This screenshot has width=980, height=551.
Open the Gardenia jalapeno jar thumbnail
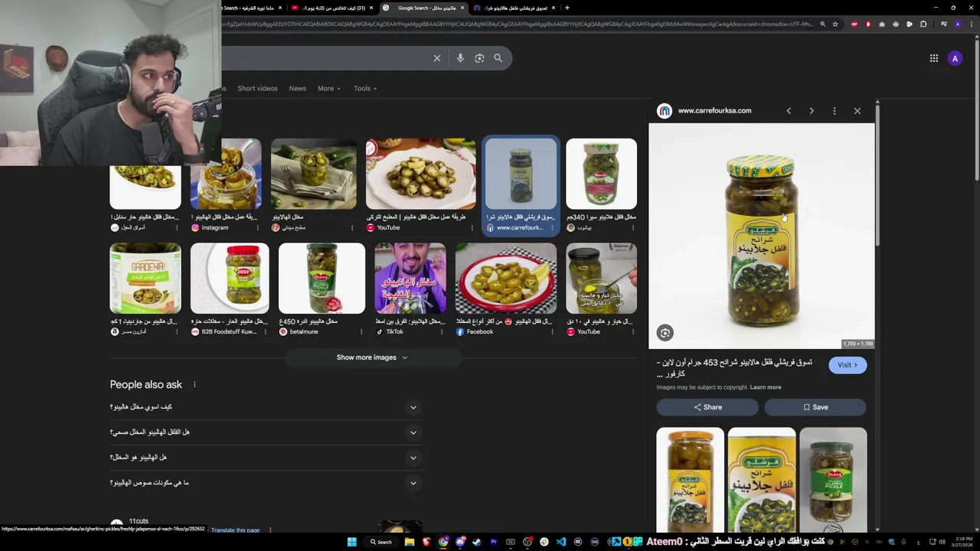(x=145, y=279)
